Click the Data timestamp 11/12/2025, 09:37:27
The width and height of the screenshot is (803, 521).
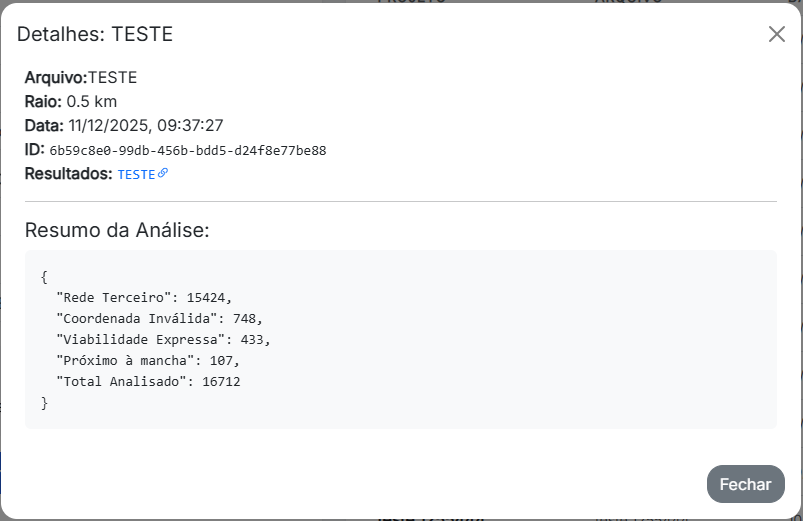[x=145, y=125]
